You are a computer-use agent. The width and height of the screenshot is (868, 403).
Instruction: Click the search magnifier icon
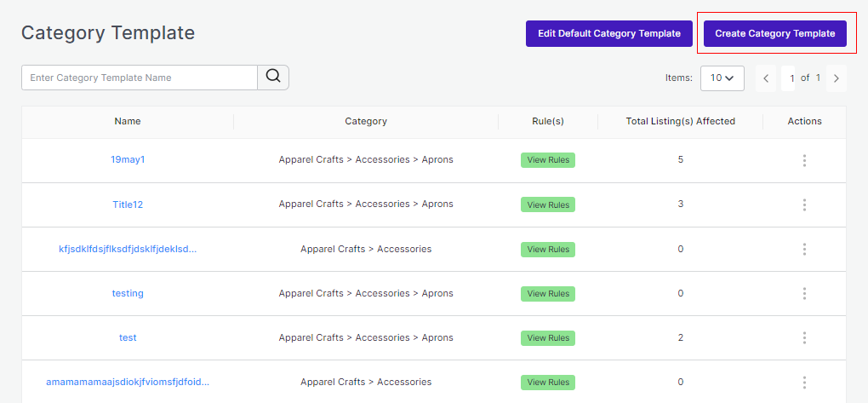[x=273, y=77]
